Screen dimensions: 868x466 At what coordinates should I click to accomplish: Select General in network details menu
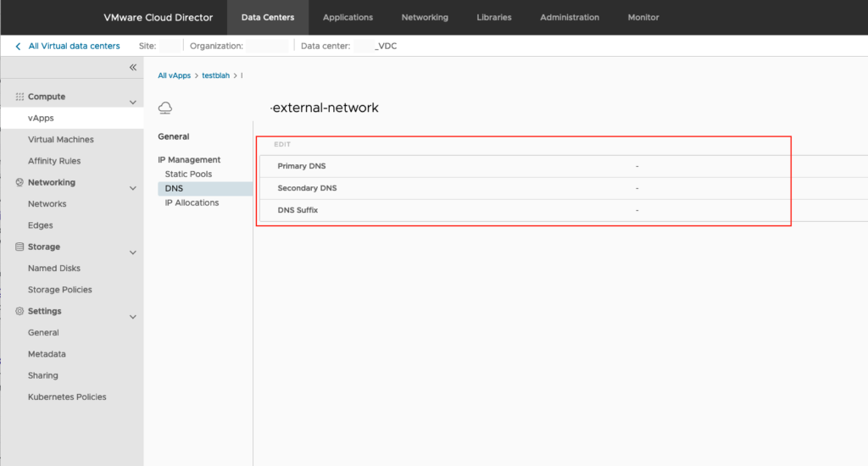coord(173,136)
